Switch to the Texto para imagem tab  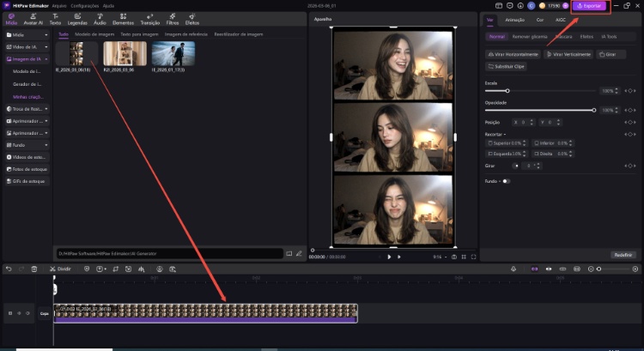(x=139, y=34)
